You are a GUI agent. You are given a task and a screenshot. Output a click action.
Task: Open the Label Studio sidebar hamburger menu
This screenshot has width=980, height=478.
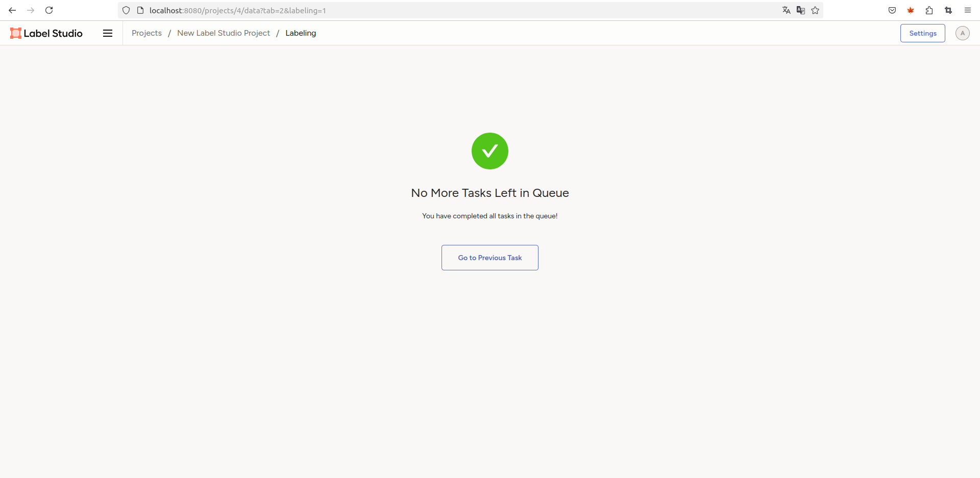tap(108, 33)
